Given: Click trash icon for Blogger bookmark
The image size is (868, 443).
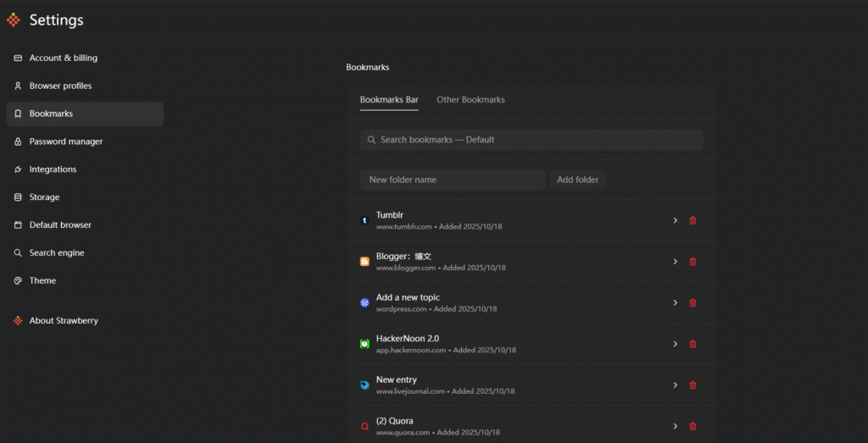Looking at the screenshot, I should point(693,262).
